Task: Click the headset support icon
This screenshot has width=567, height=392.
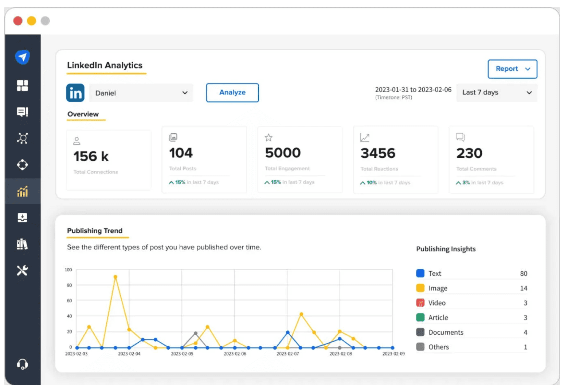Action: point(22,364)
